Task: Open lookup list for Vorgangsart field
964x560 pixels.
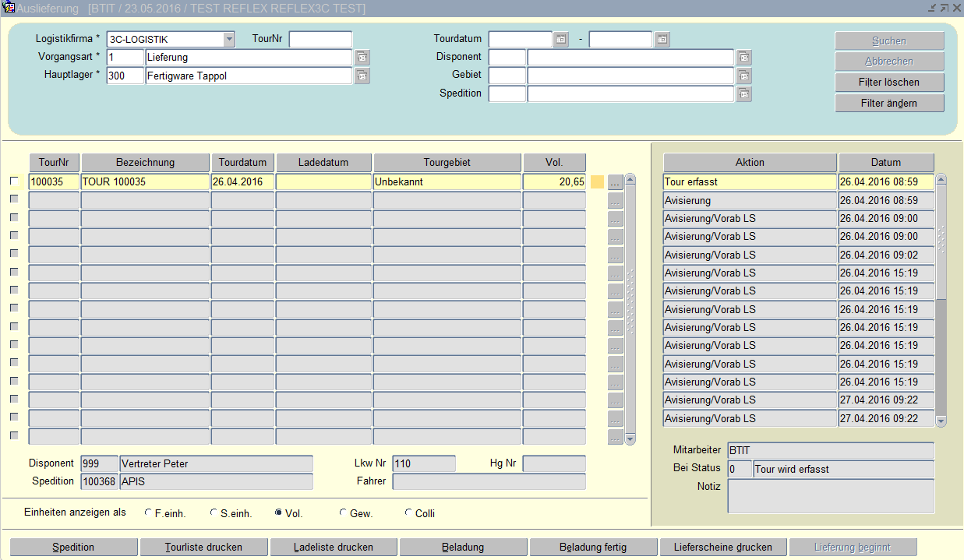Action: tap(362, 58)
